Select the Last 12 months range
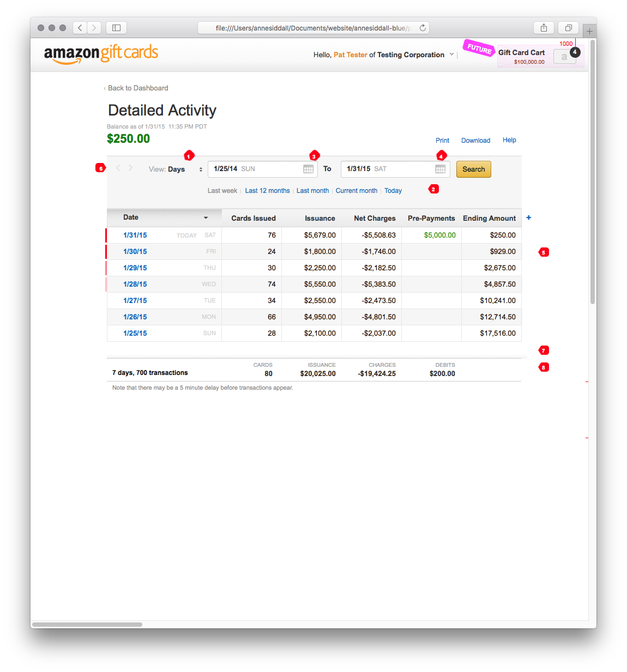627x672 pixels. click(x=267, y=191)
